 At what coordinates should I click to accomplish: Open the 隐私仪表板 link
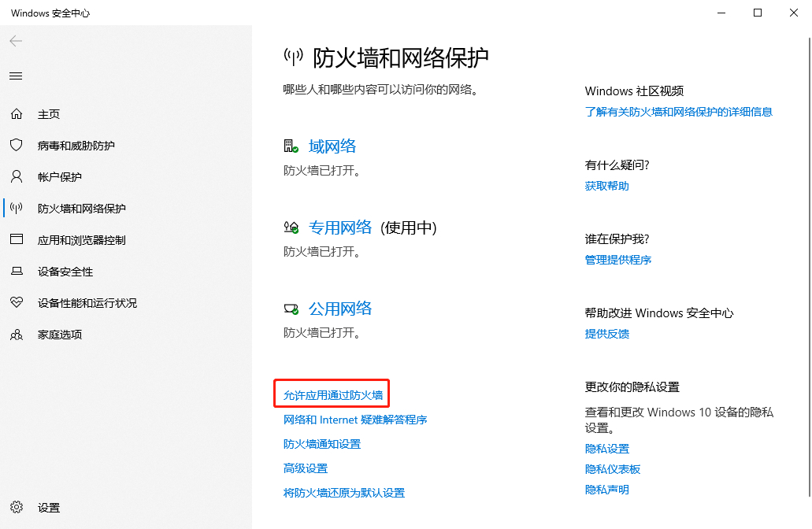613,469
